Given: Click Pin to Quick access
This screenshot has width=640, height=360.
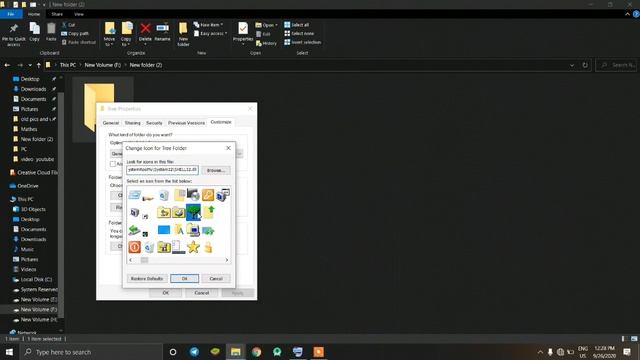Looking at the screenshot, I should [13, 35].
